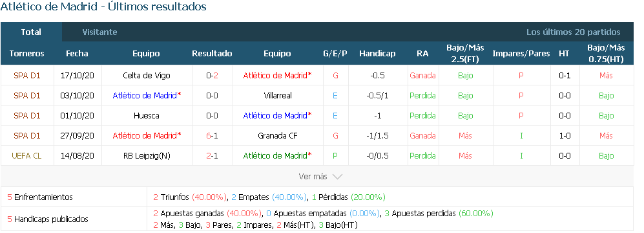This screenshot has width=644, height=233.
Task: Open Huesca team link
Action: [x=147, y=116]
